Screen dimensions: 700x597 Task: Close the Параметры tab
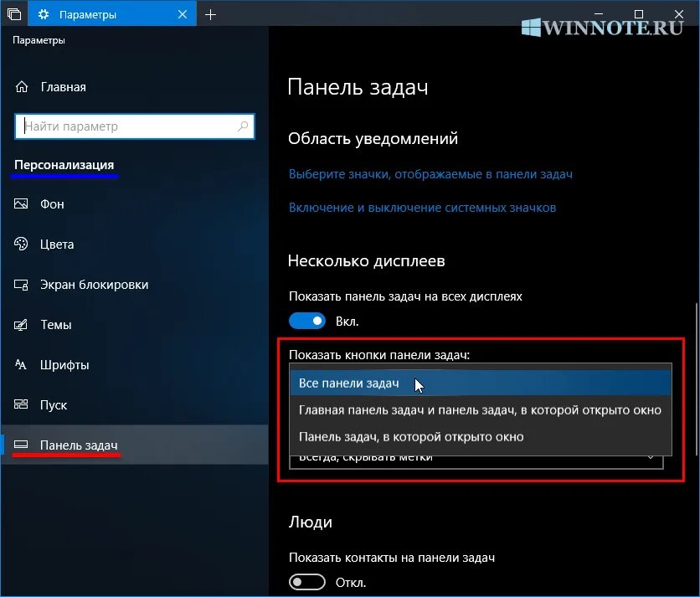[183, 14]
